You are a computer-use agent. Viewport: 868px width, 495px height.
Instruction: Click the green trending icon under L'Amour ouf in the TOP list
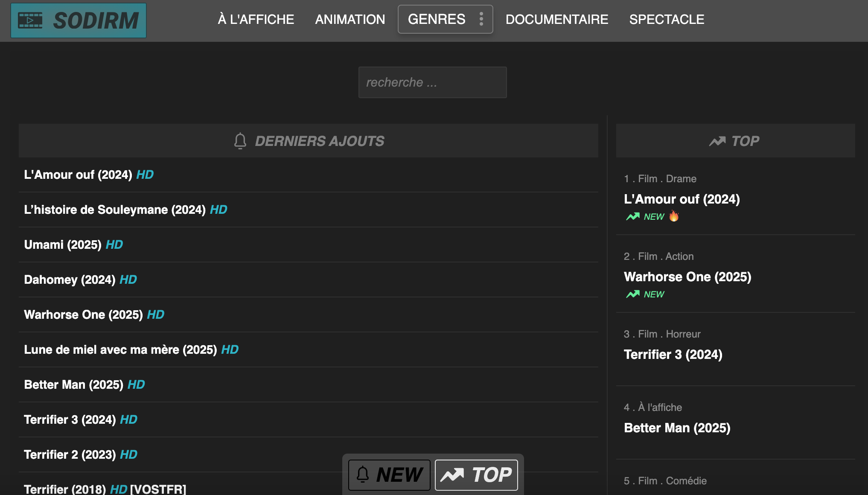point(633,216)
